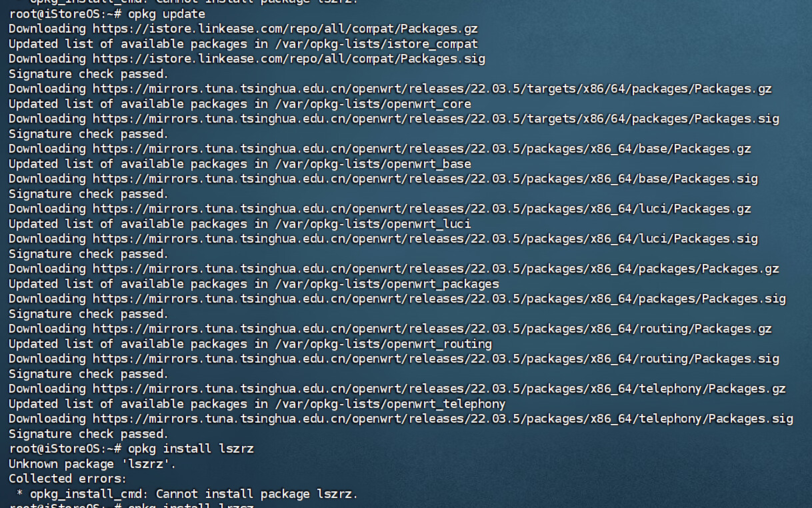The width and height of the screenshot is (812, 508).
Task: Click the 'opkg install lszrz' command
Action: click(x=191, y=449)
